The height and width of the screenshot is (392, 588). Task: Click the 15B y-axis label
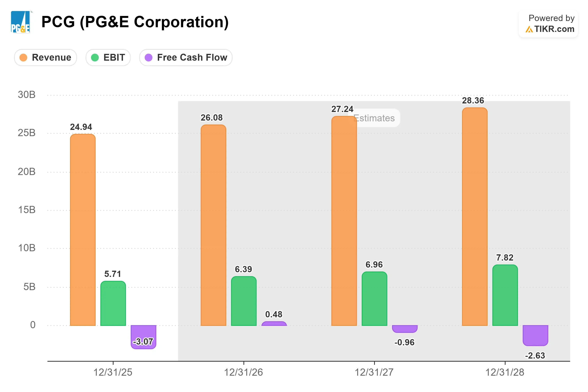[x=27, y=210]
